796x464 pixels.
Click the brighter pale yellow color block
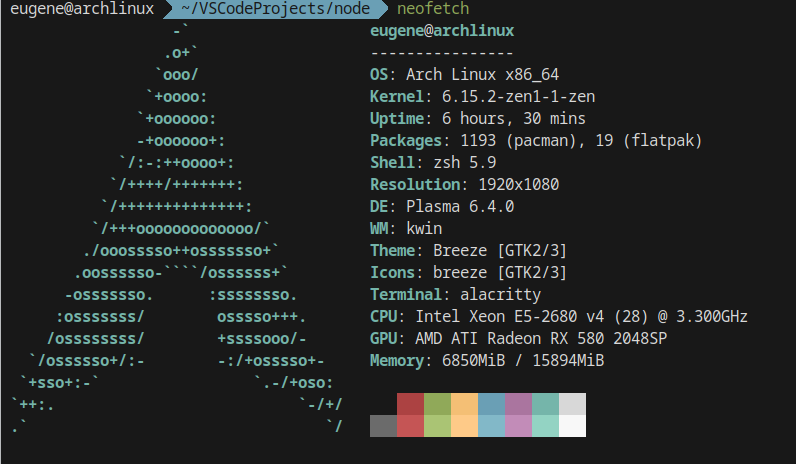[x=464, y=426]
